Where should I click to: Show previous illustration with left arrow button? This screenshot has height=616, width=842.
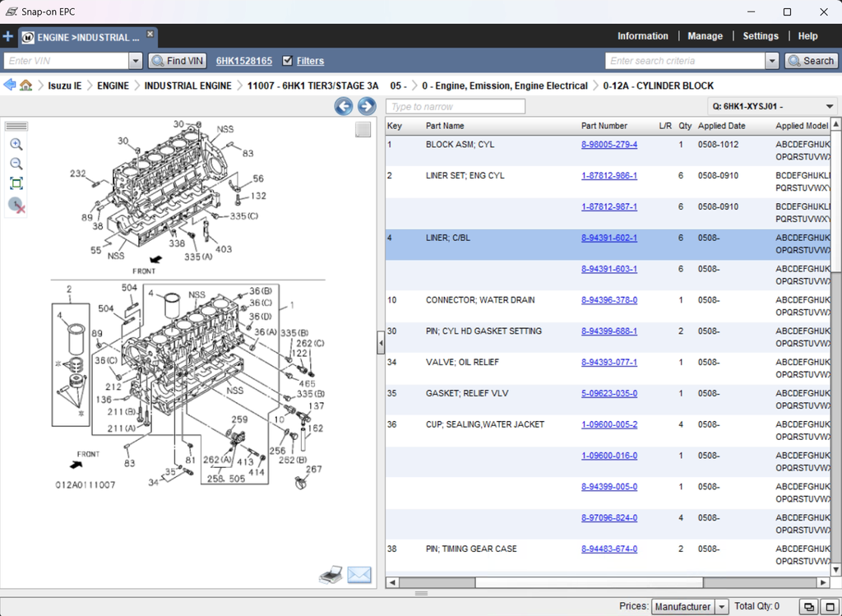coord(344,106)
